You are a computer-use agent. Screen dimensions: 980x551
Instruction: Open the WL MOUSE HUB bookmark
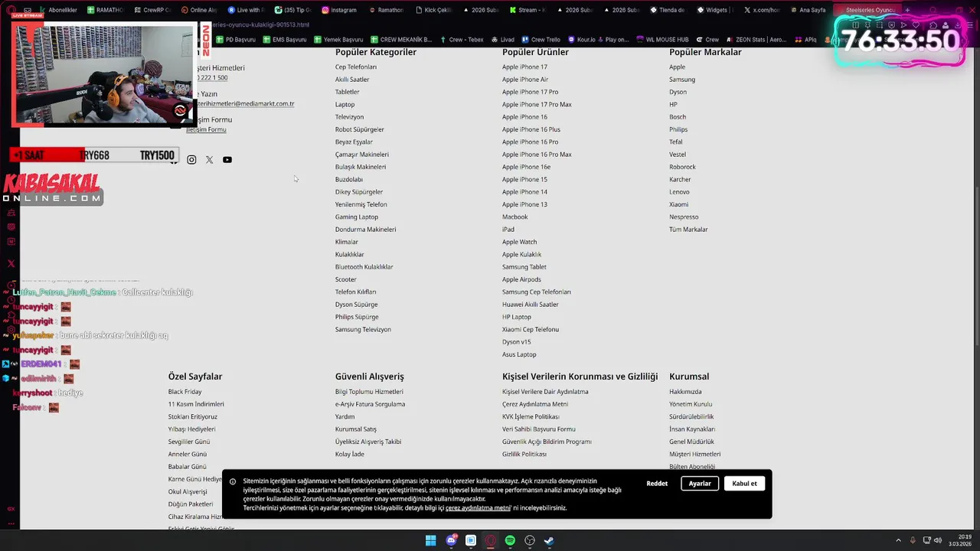coord(663,40)
